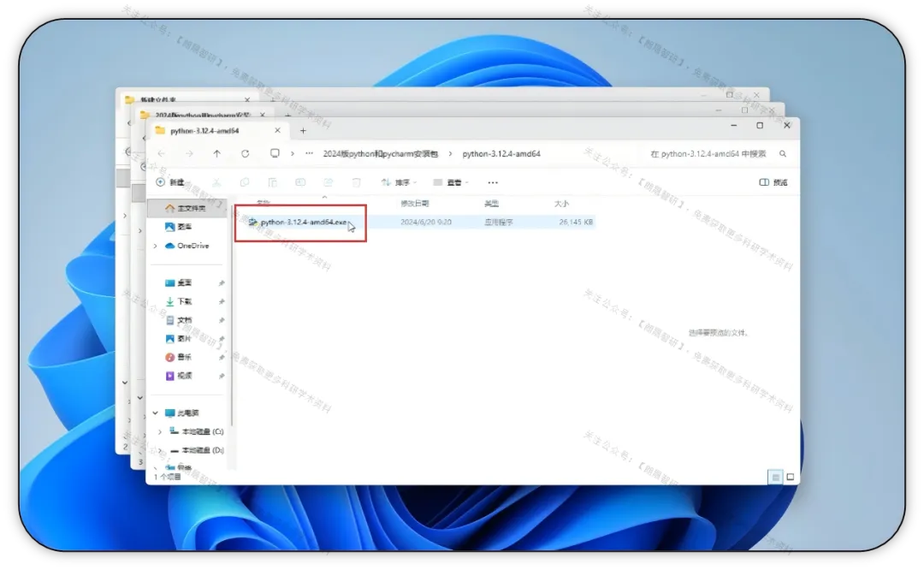This screenshot has height=570, width=924.
Task: Open 下载 Downloads quick access item
Action: [179, 301]
